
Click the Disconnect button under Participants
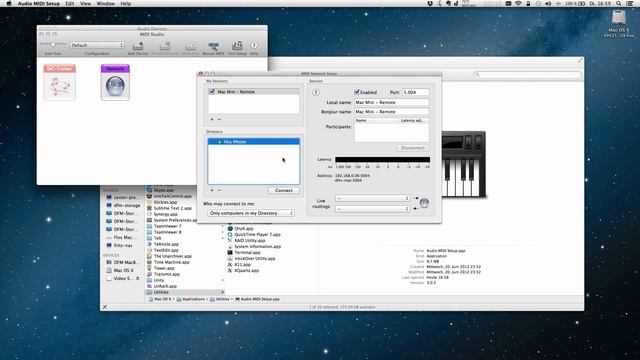[x=412, y=148]
